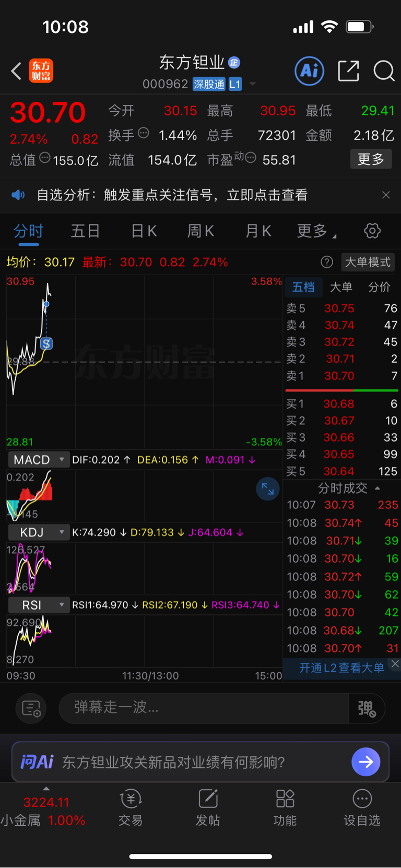This screenshot has height=868, width=401.
Task: Tap the 自选分析 signal notice text
Action: click(172, 195)
